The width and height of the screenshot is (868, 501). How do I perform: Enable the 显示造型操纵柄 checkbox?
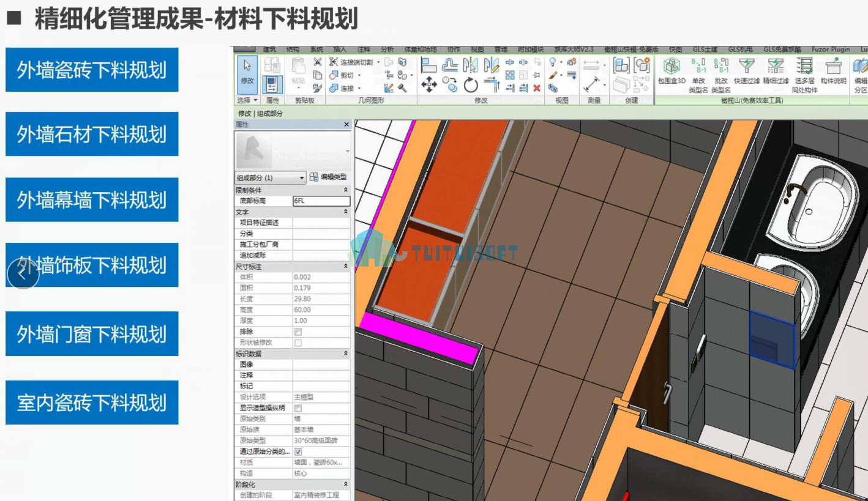298,408
